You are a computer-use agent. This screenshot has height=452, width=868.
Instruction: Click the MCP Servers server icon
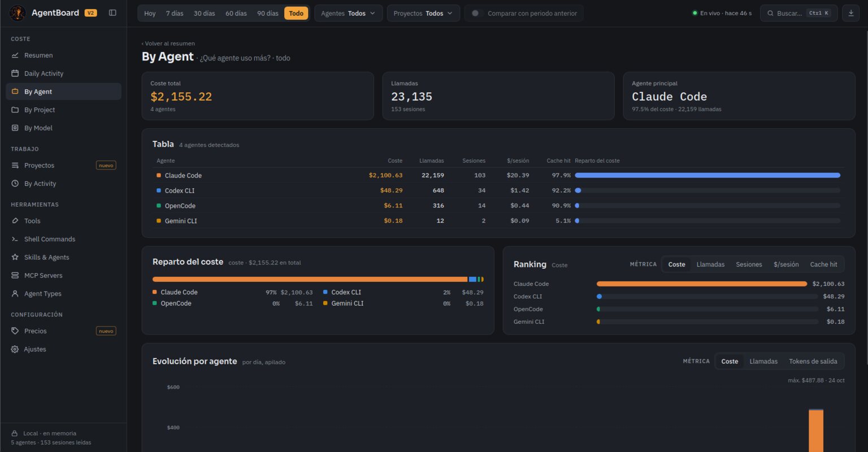tap(15, 275)
